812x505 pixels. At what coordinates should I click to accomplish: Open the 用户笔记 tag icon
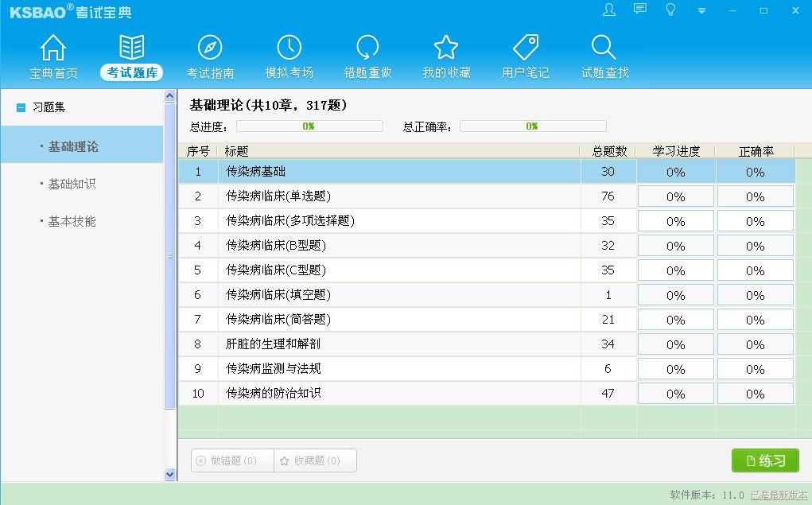tap(526, 47)
